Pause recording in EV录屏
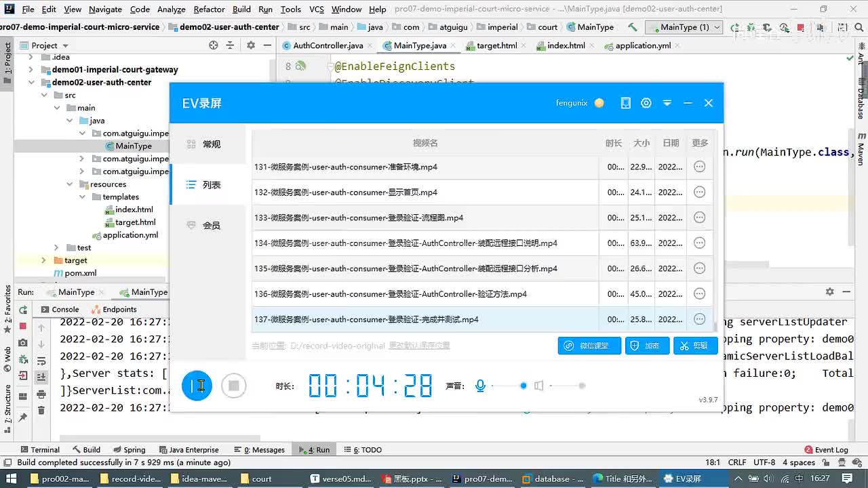Screen dimensions: 868x488 tap(197, 386)
